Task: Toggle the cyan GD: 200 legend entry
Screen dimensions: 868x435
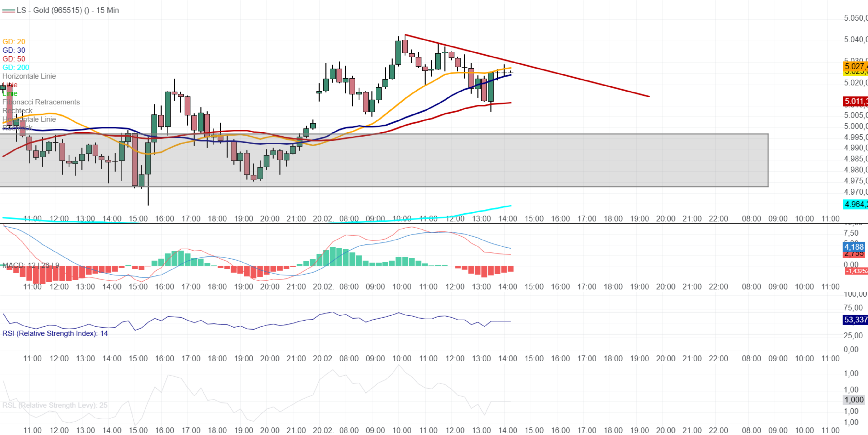Action: 16,67
